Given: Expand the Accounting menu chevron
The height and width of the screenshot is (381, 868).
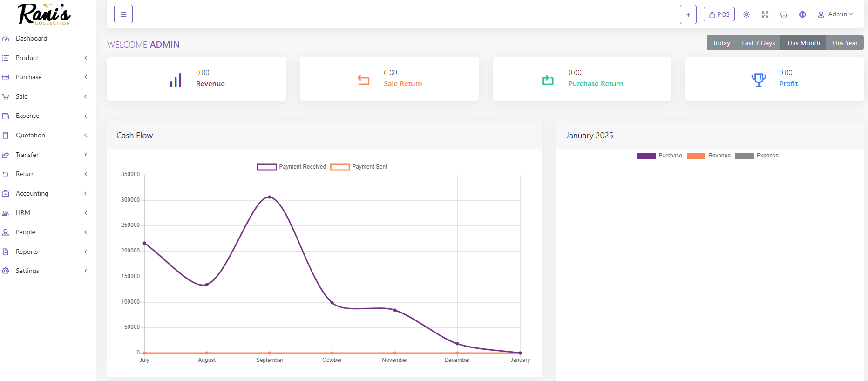Looking at the screenshot, I should point(86,194).
